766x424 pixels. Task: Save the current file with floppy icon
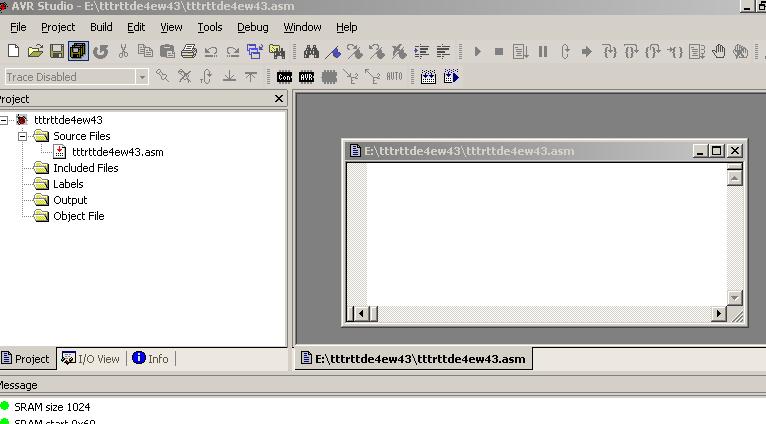57,51
